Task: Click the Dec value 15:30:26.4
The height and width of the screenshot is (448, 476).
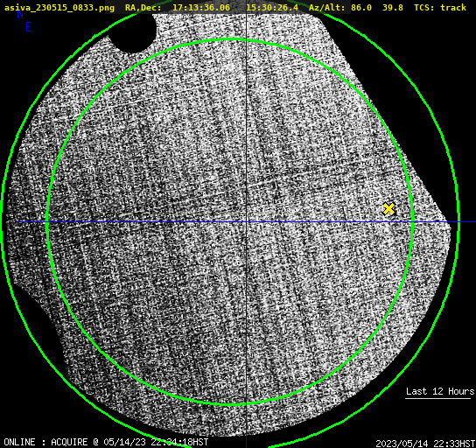Action: [x=272, y=8]
